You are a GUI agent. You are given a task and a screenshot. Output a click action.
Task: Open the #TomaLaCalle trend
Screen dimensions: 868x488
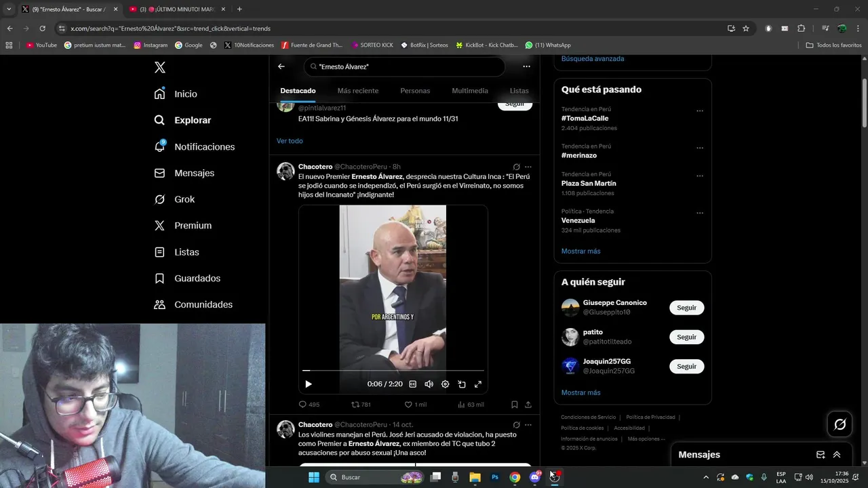click(x=585, y=118)
